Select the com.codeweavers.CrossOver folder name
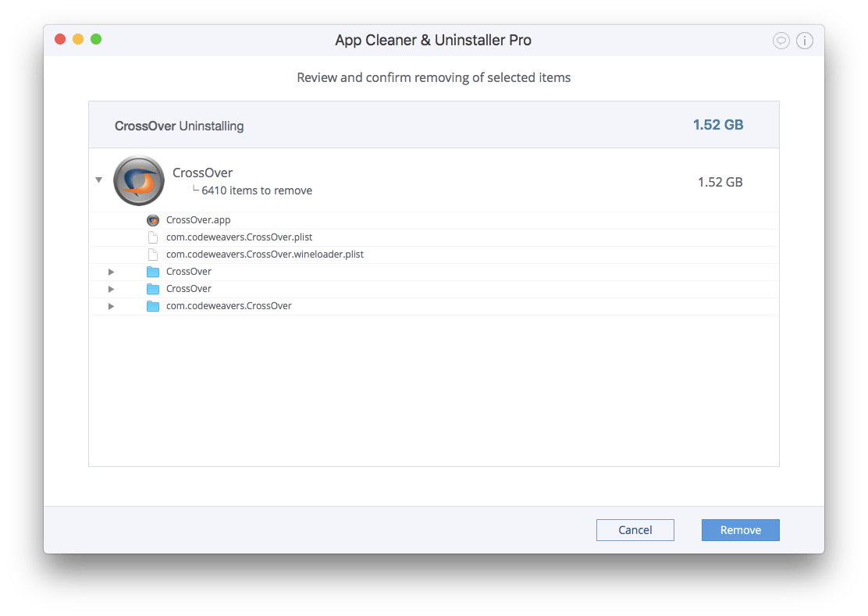The image size is (868, 616). [x=229, y=306]
